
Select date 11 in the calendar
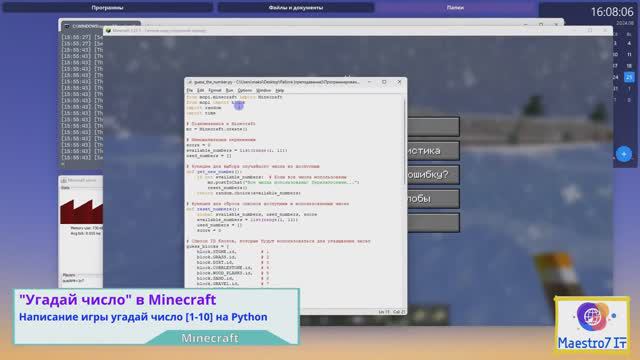629,54
